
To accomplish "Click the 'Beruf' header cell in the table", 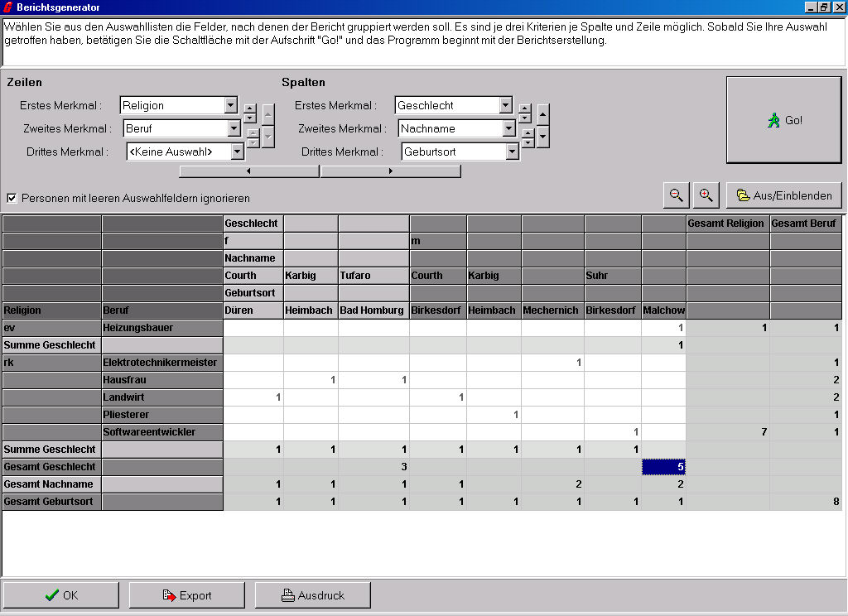I will coord(162,310).
